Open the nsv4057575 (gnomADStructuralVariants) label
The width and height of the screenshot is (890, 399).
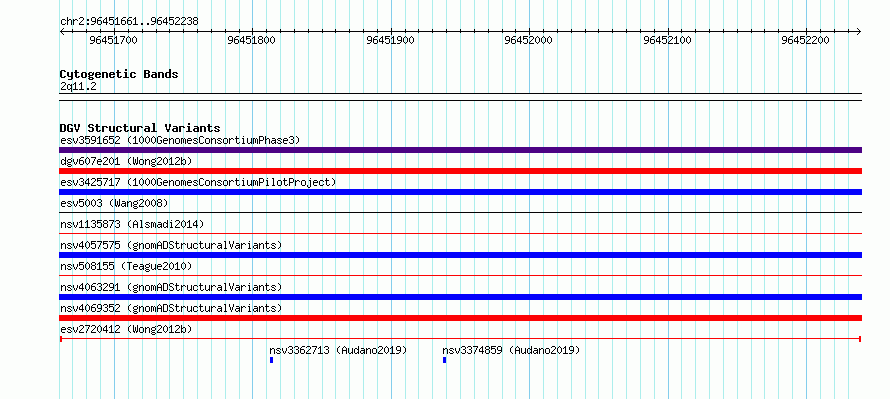click(171, 245)
